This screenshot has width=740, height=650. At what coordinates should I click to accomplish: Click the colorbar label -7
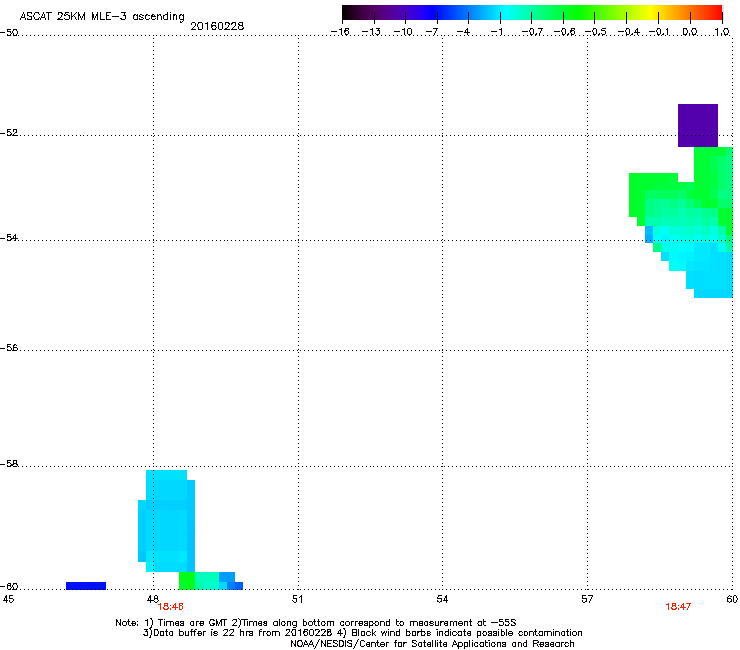431,32
